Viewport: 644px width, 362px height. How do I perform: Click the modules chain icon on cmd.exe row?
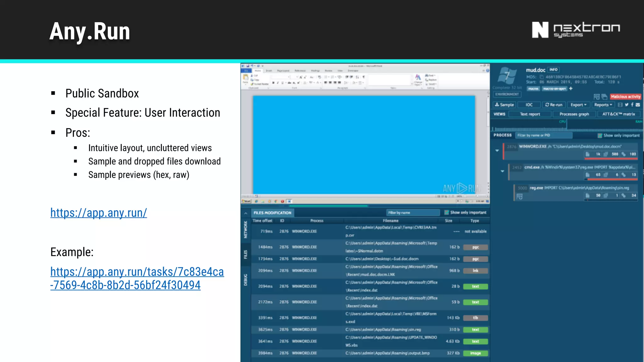623,175
